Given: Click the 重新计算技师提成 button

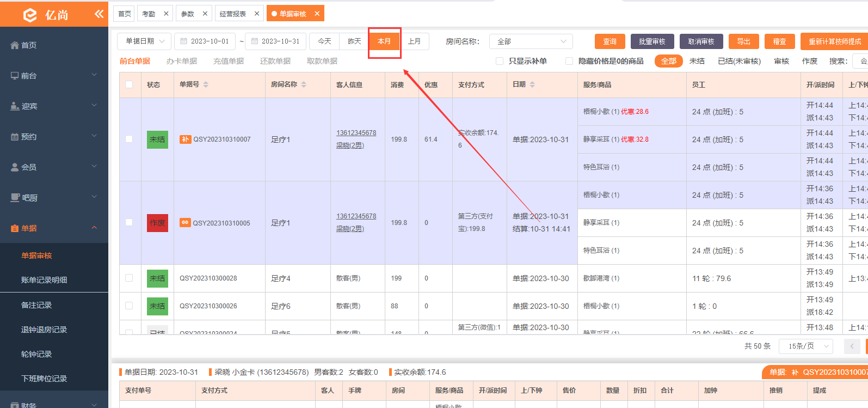Looking at the screenshot, I should click(x=834, y=41).
